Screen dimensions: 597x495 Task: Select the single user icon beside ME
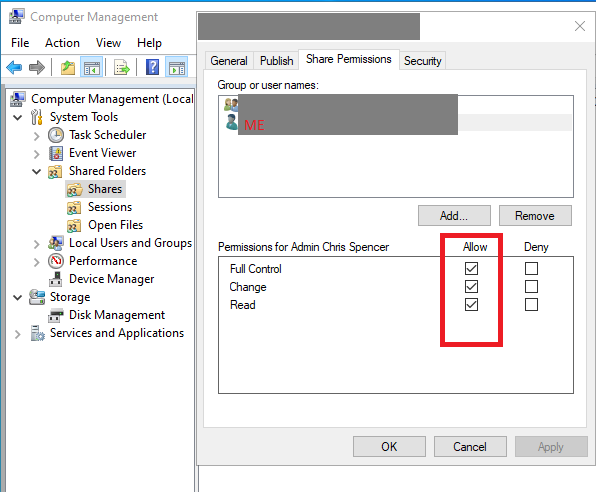231,122
